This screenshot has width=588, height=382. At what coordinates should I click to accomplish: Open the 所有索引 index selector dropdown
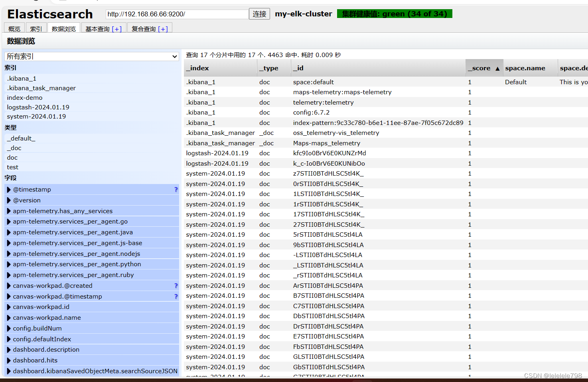click(92, 56)
